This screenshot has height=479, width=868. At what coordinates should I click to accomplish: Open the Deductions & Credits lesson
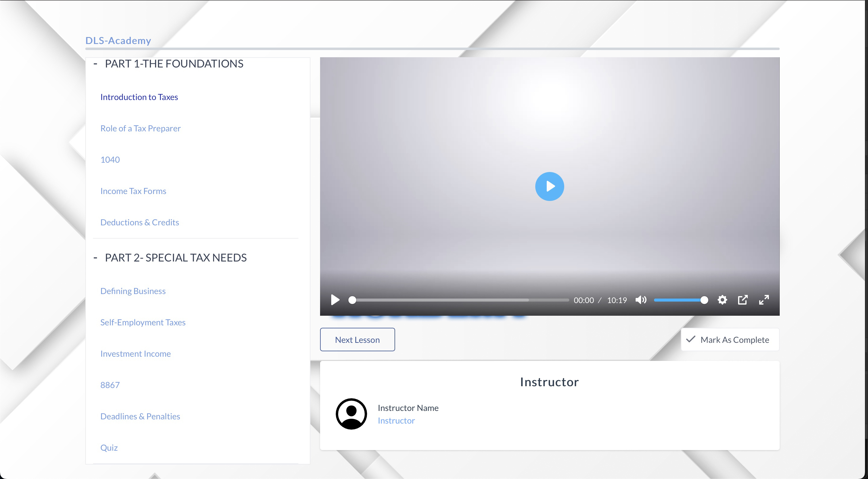coord(140,222)
